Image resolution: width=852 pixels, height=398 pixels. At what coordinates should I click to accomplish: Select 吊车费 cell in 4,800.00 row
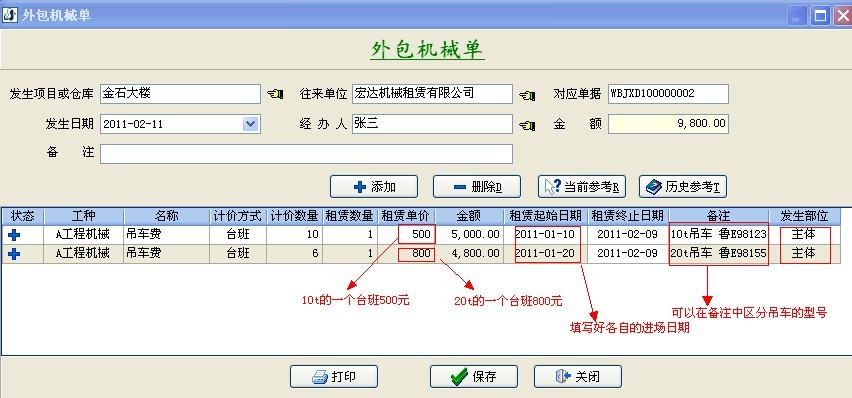pyautogui.click(x=167, y=253)
